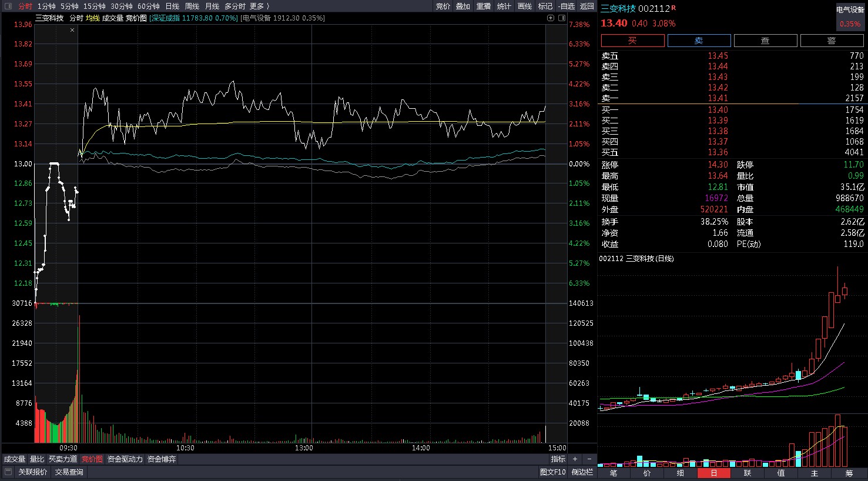
Task: Toggle the 均线 average line overlay
Action: click(x=92, y=18)
